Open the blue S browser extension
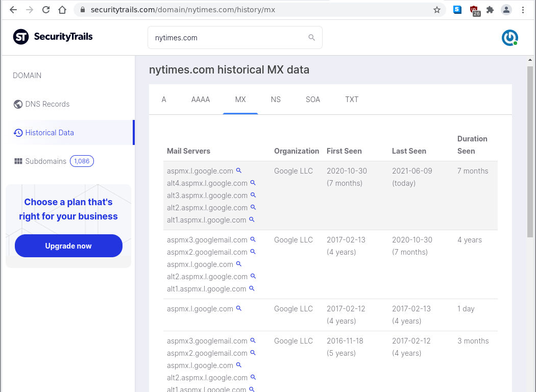536x392 pixels. tap(457, 10)
